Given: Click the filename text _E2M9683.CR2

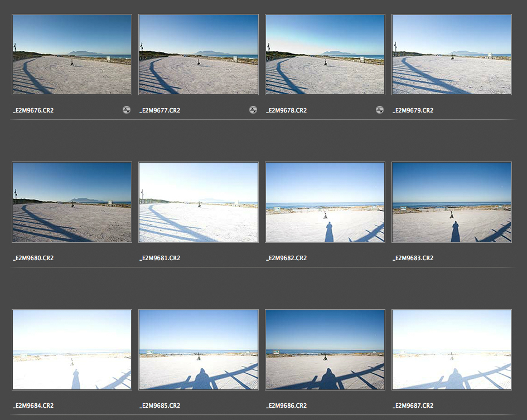Looking at the screenshot, I should tap(413, 258).
